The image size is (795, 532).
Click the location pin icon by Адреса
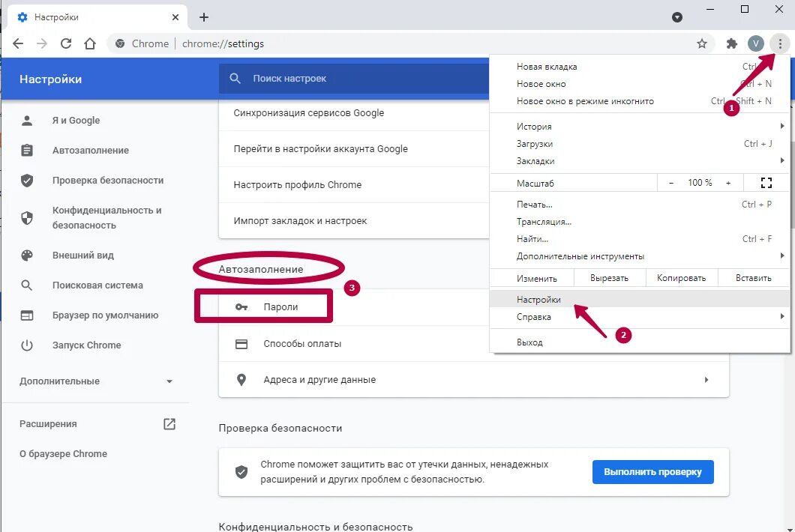(x=241, y=379)
